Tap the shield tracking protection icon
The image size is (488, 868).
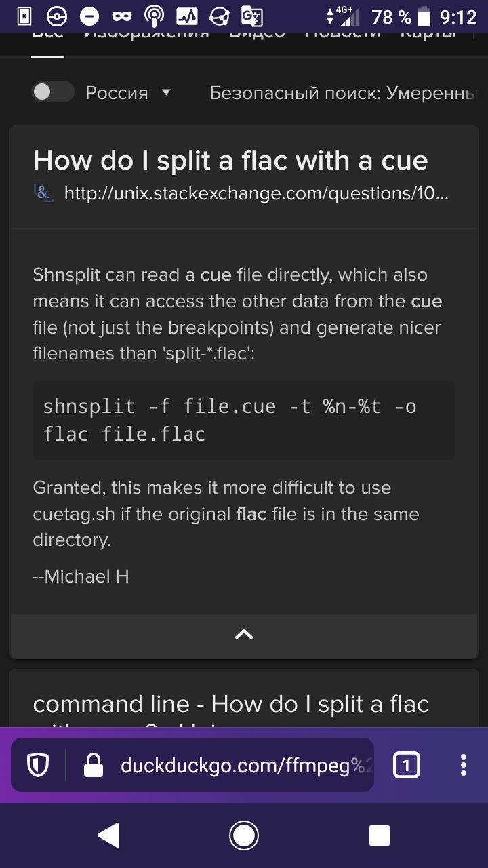pos(38,766)
